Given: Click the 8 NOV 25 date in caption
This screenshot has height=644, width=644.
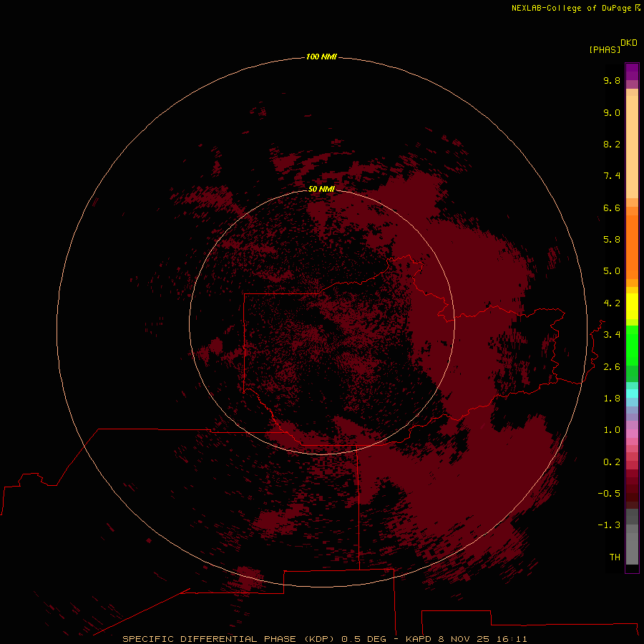Looking at the screenshot, I should (463, 639).
